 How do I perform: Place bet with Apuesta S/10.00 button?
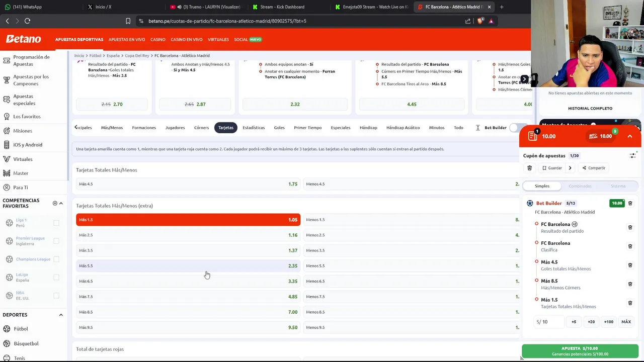580,351
